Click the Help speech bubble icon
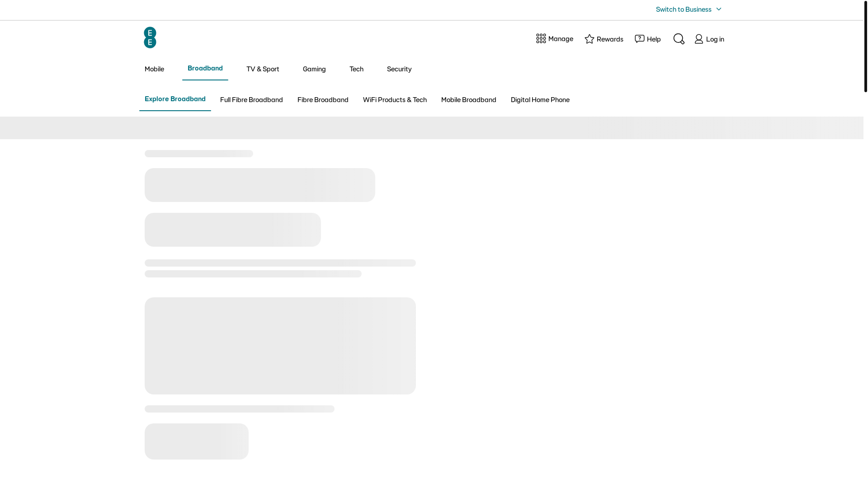 click(x=640, y=39)
